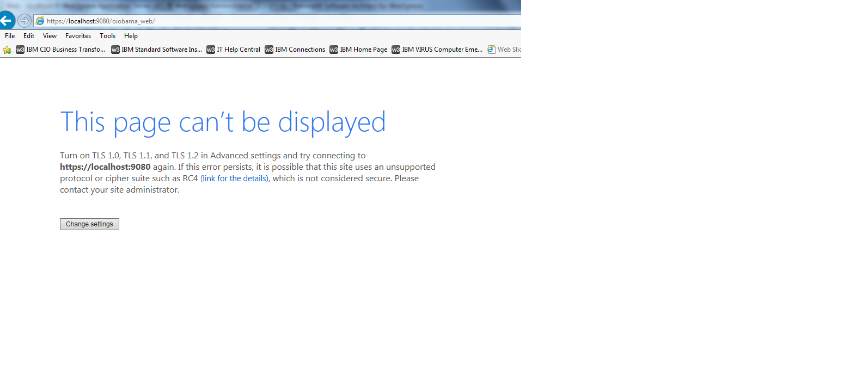Click the Change settings button
The height and width of the screenshot is (382, 868).
point(89,224)
